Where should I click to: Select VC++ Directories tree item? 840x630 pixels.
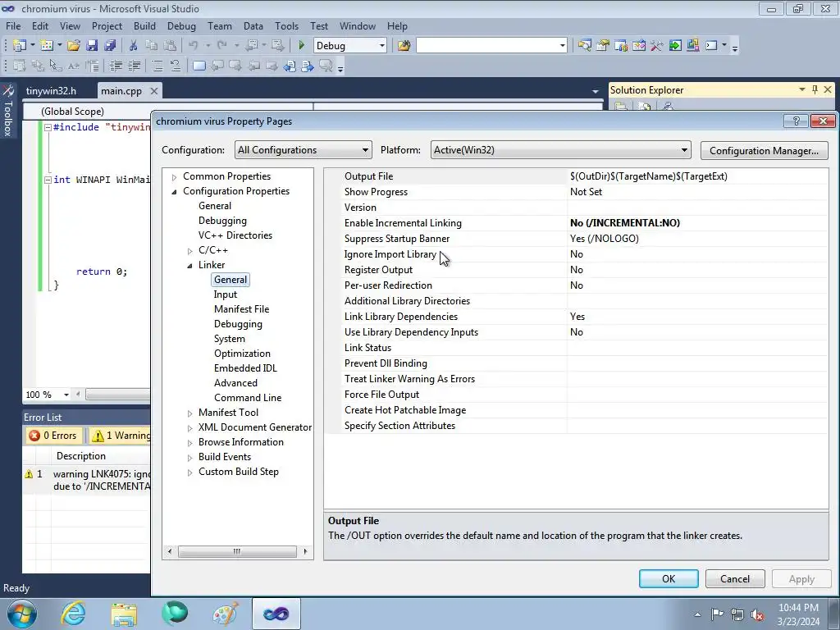(x=235, y=235)
